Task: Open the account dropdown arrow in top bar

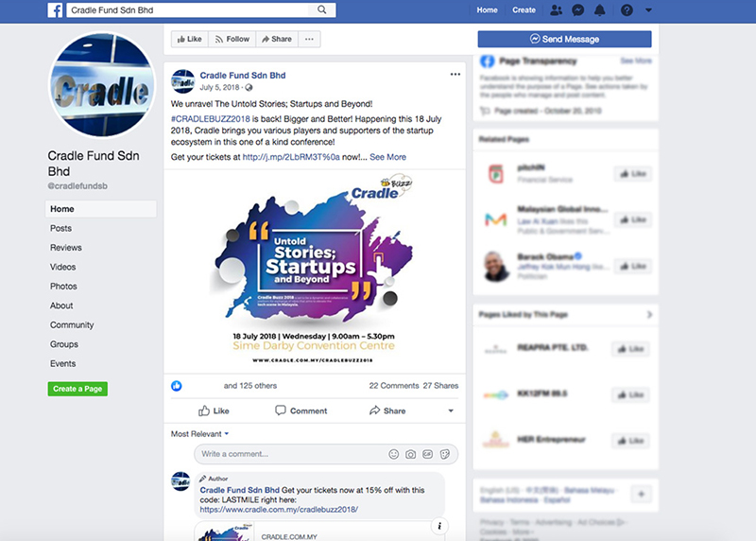Action: (648, 10)
